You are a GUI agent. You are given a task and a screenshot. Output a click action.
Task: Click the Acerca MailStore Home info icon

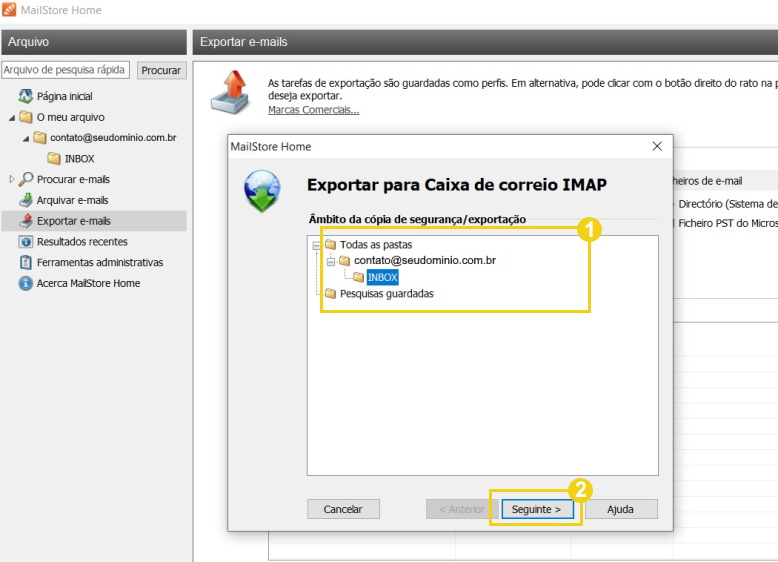point(25,283)
